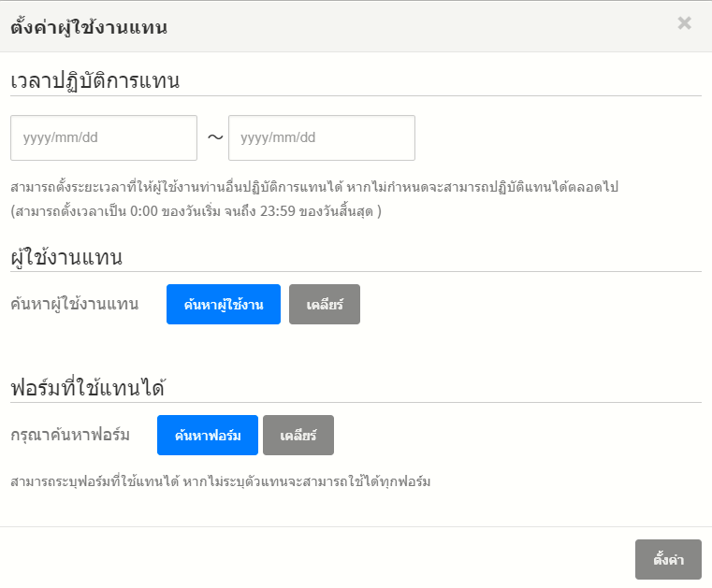Image resolution: width=712 pixels, height=588 pixels.
Task: Click the parenthesized 0:00 to 23:59 note
Action: (196, 211)
